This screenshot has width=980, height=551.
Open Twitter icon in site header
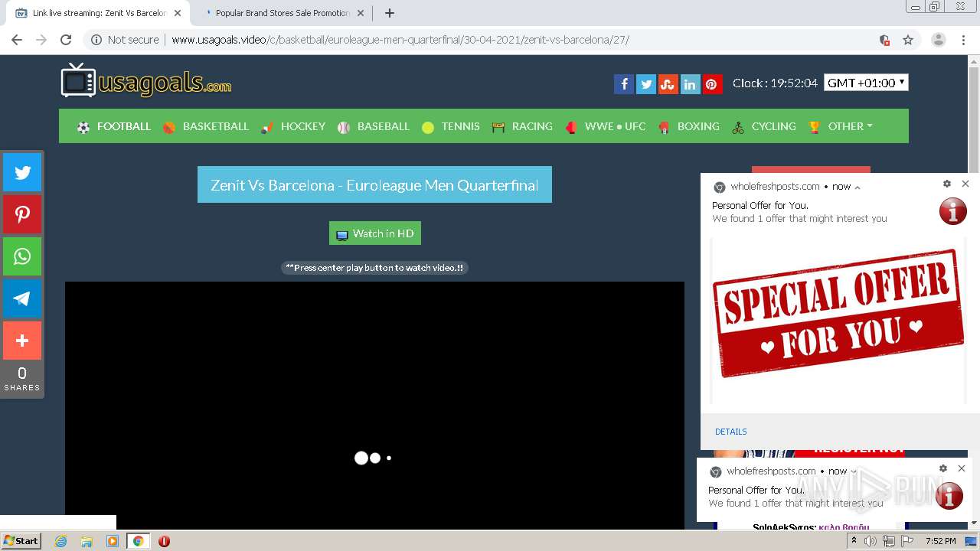point(645,84)
